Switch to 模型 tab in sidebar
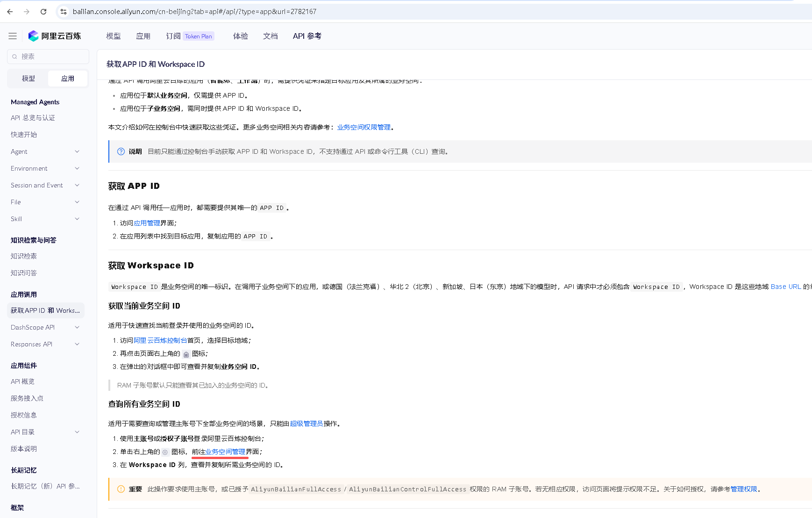The height and width of the screenshot is (518, 812). [x=28, y=79]
